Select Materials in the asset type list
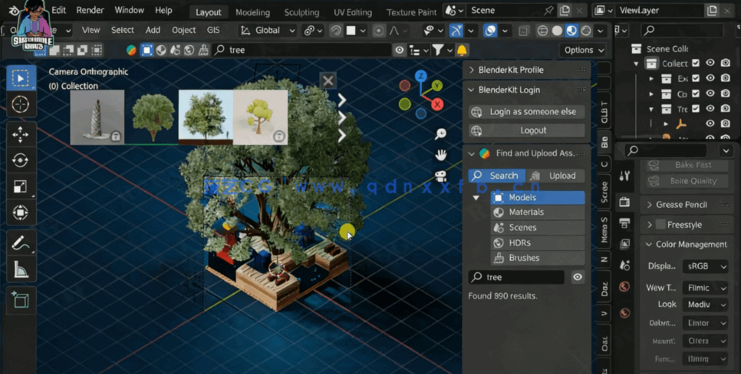The image size is (741, 374). 538,212
